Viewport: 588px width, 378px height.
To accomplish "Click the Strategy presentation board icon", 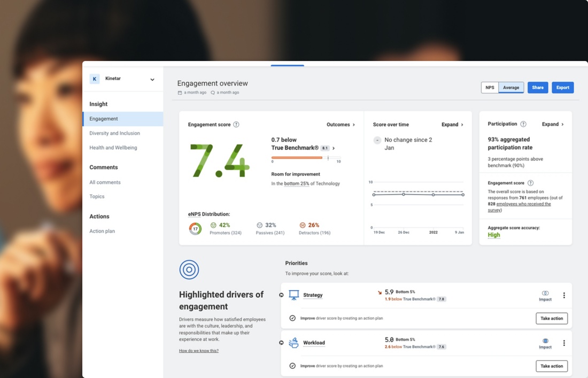I will [x=294, y=295].
